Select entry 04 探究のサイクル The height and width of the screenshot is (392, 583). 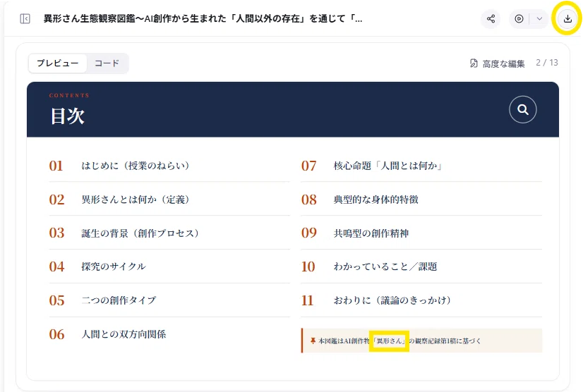pos(169,267)
